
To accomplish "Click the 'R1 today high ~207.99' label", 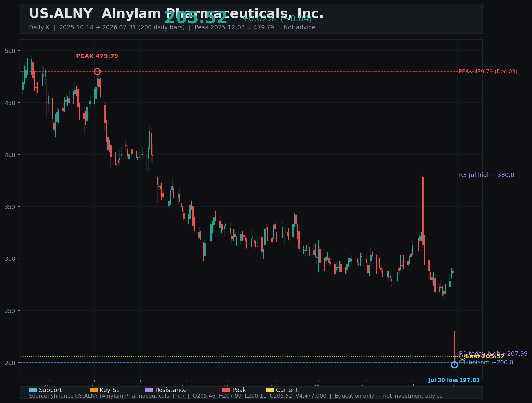I will click(x=493, y=354).
